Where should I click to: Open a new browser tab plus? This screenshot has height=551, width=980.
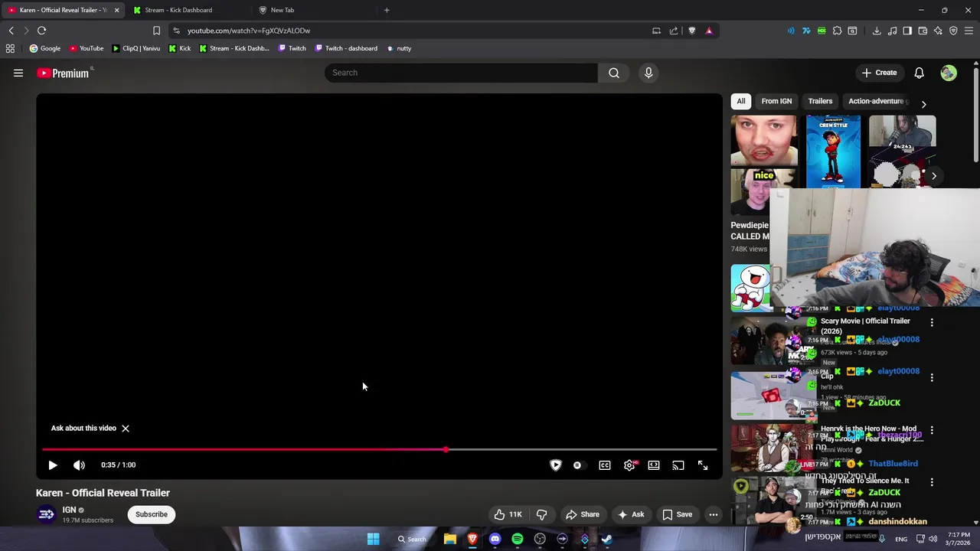(387, 10)
